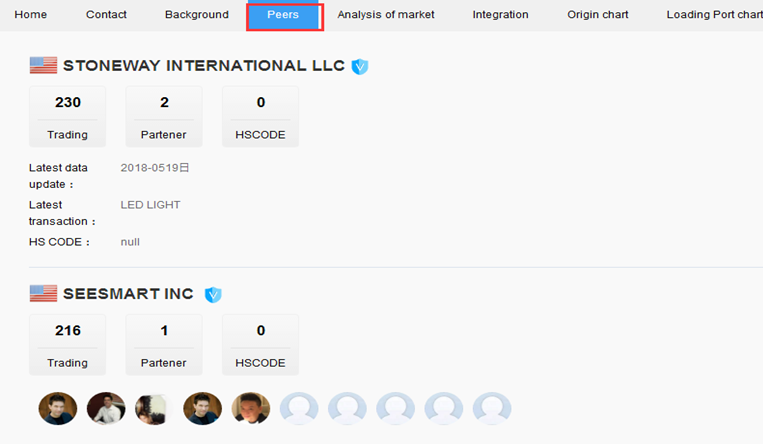Click the 230 Trading stat box
The height and width of the screenshot is (445, 763).
point(68,116)
